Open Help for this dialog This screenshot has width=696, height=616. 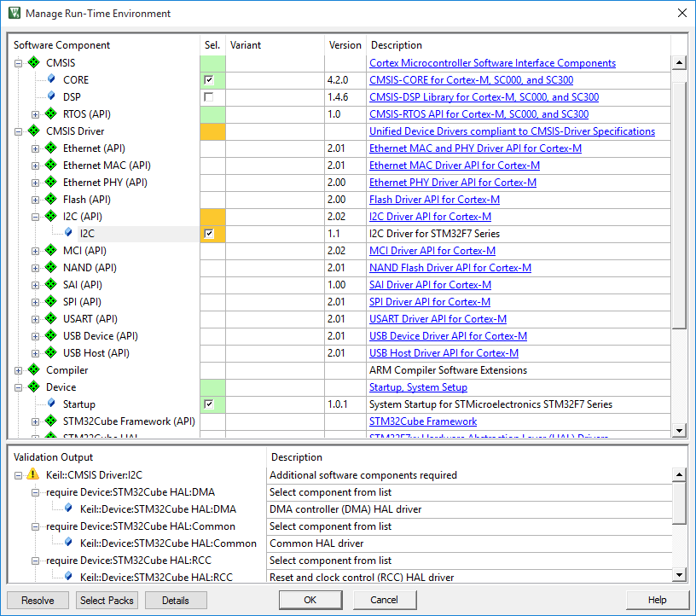click(657, 600)
